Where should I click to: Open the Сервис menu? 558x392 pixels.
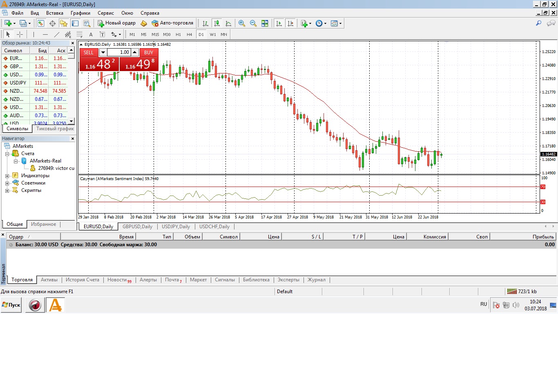tap(105, 13)
